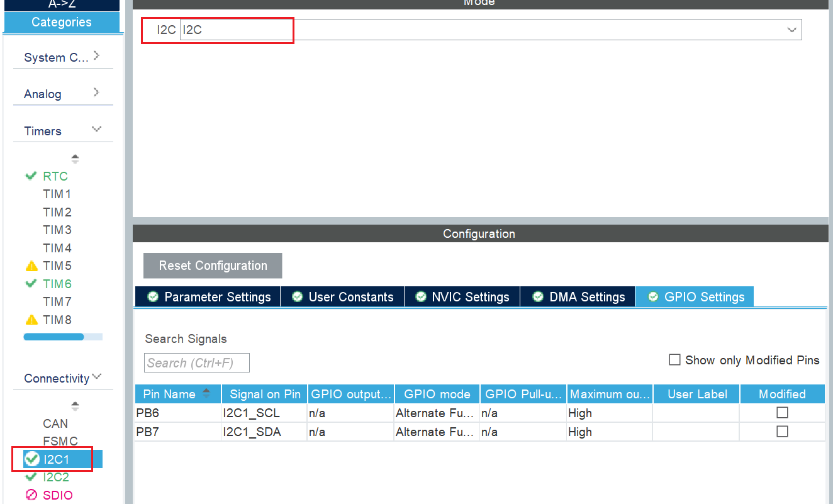Select TIM1 in the Timers list
This screenshot has width=833, height=504.
pyautogui.click(x=57, y=194)
